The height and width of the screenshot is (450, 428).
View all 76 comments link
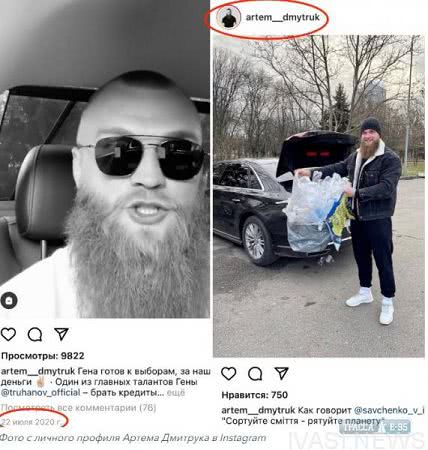click(78, 408)
